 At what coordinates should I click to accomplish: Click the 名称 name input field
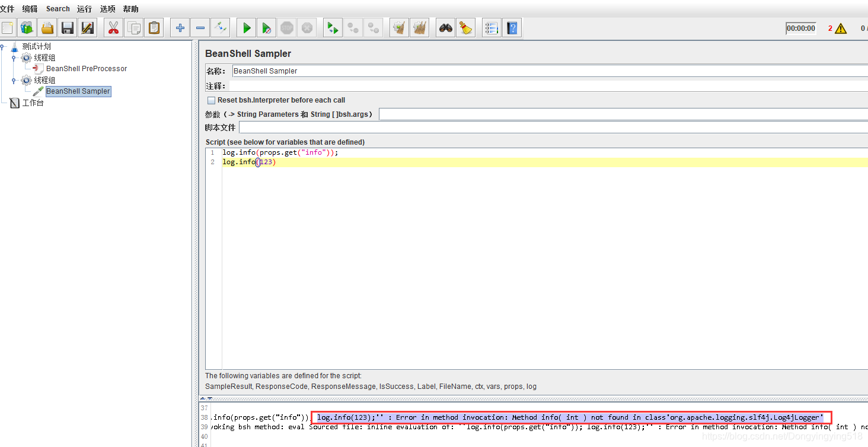tap(550, 71)
